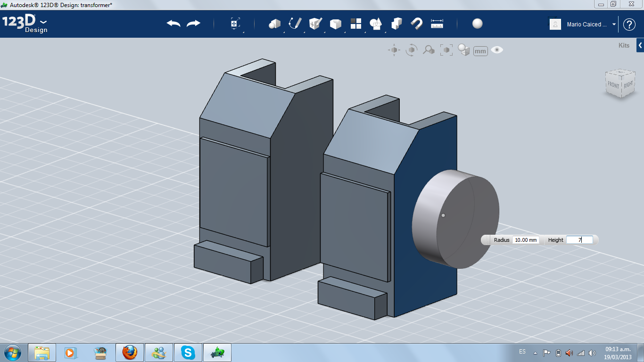Screen dimensions: 644x362
Task: Open Windows Explorer from taskbar
Action: (42, 353)
